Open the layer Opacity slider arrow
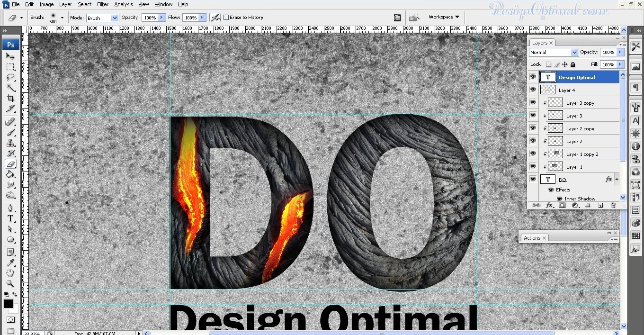Screen dimensions: 644x335 coord(620,52)
